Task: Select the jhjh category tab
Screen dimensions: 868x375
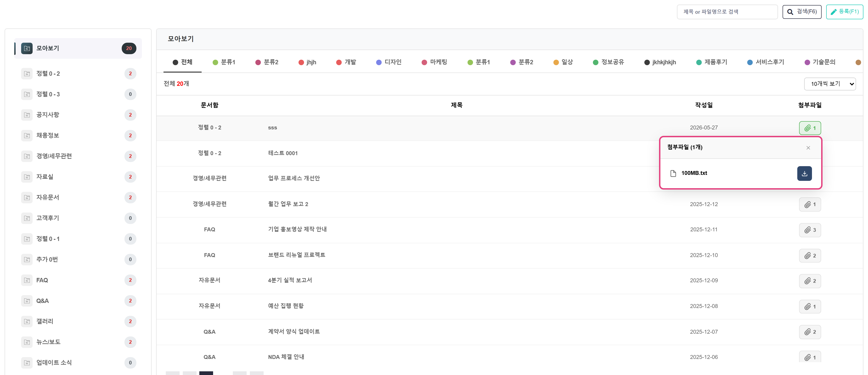Action: [307, 62]
